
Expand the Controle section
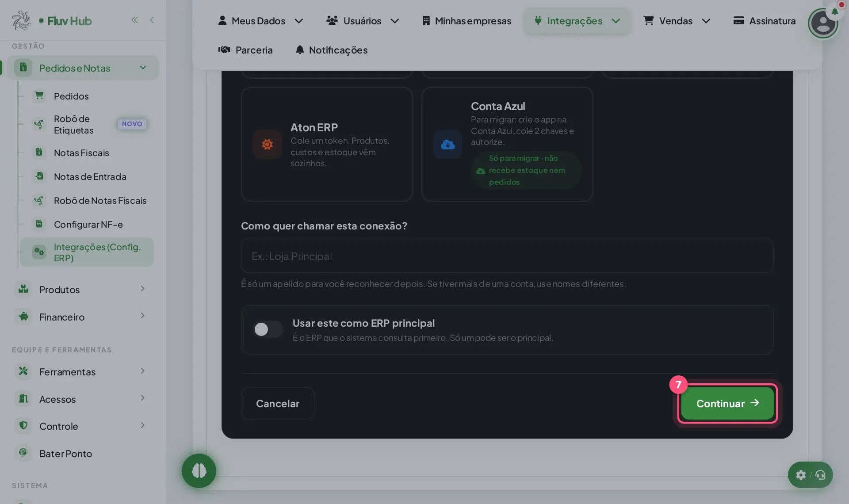[83, 426]
